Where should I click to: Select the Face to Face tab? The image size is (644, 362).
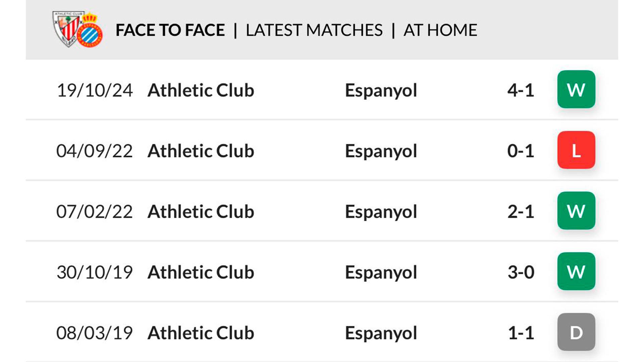(x=170, y=30)
